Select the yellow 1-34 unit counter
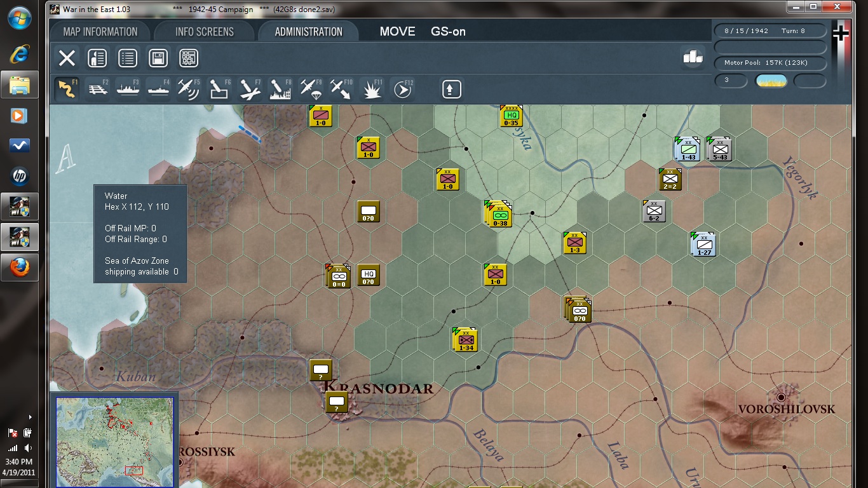 465,339
